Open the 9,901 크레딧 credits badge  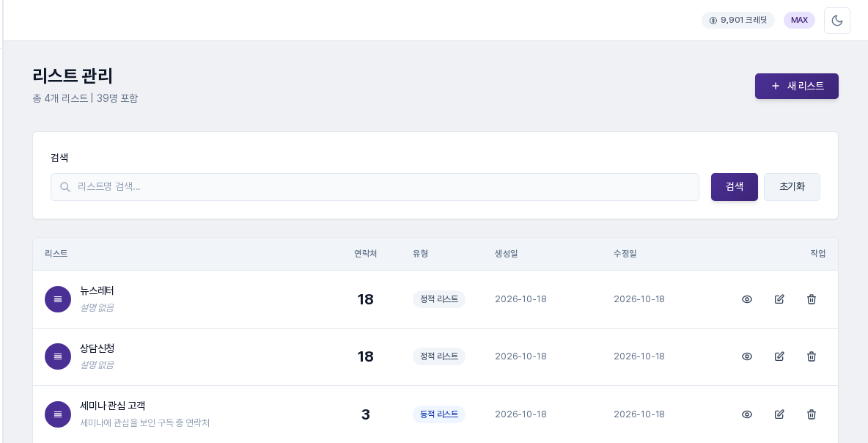(738, 21)
